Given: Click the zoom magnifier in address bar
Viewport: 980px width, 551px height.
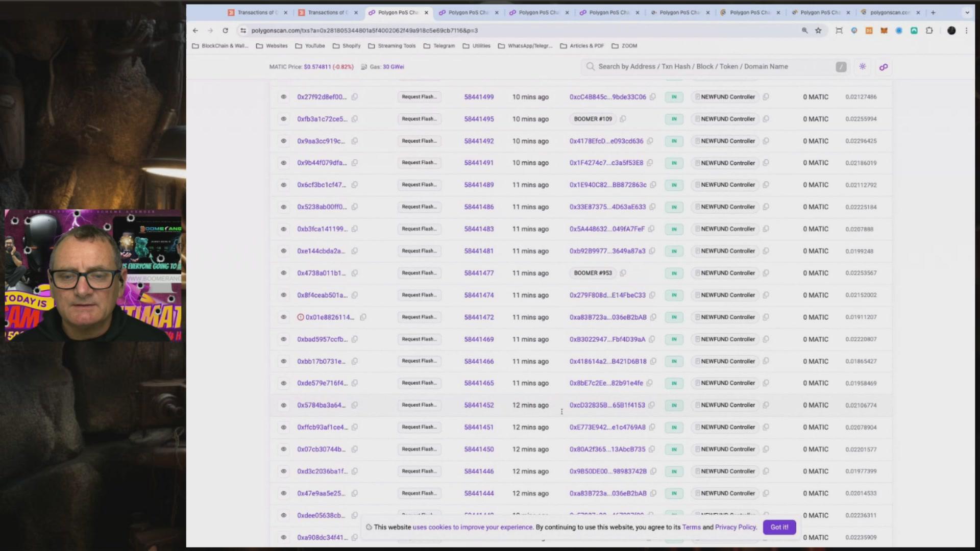Looking at the screenshot, I should (x=804, y=31).
